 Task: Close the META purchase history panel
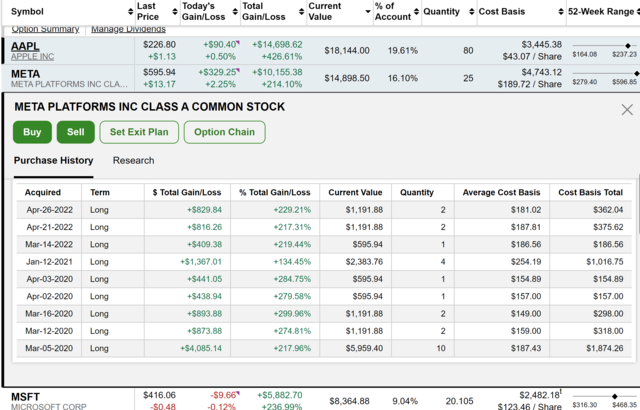[627, 109]
